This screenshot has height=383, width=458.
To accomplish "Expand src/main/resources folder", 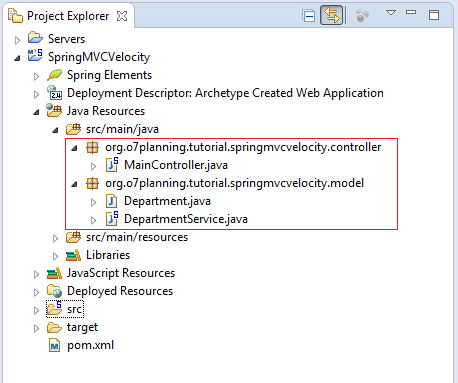I will (x=55, y=238).
